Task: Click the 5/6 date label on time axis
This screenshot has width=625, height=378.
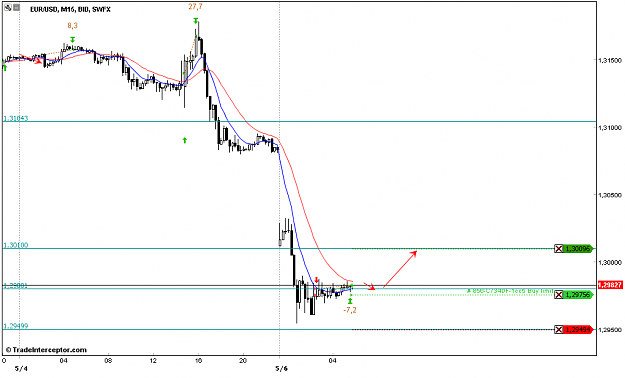Action: point(281,369)
